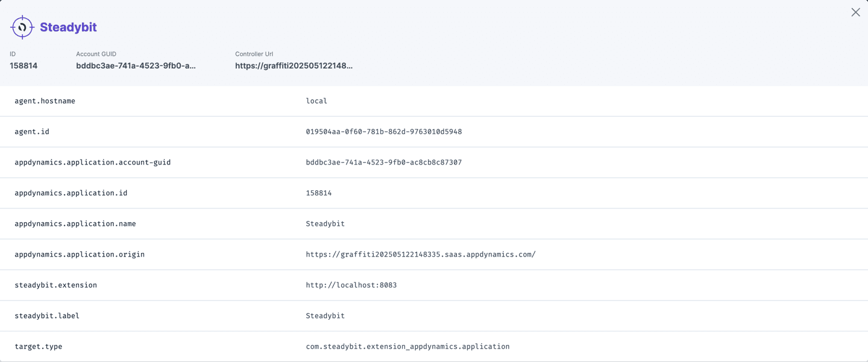Select the circular crosshair icon beside Steadybit
868x362 pixels.
pos(22,27)
